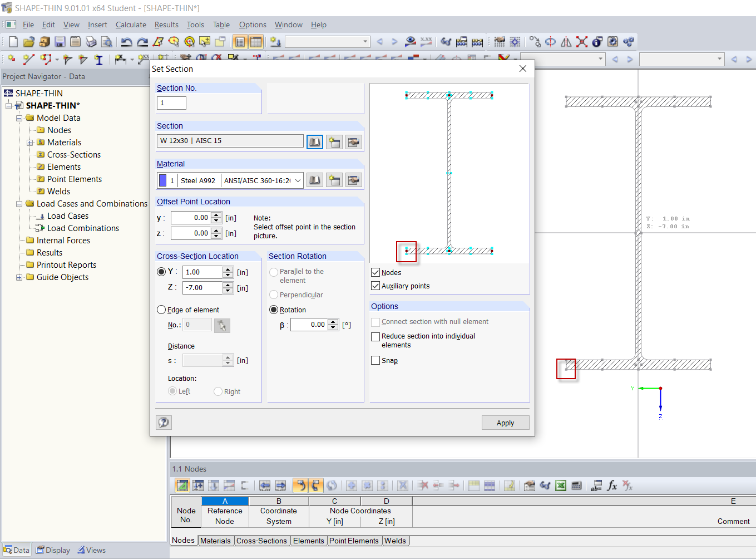The height and width of the screenshot is (559, 756).
Task: Switch to the Welds table tab
Action: [395, 541]
